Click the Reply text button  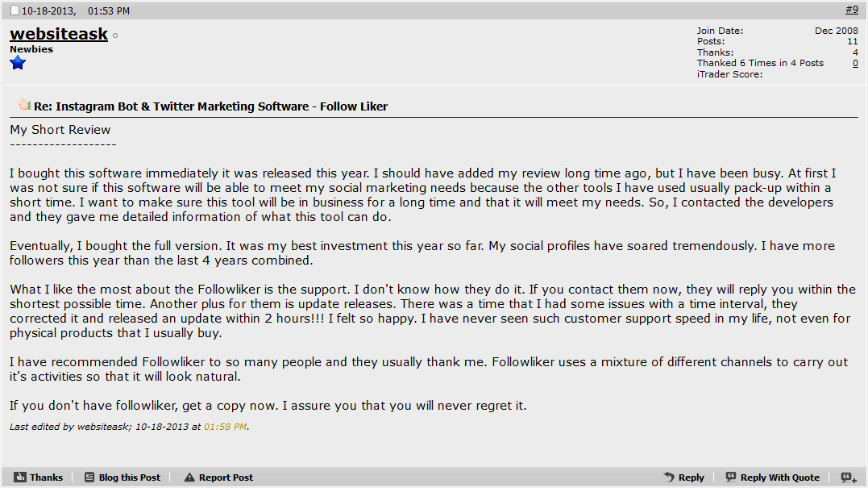[x=691, y=478]
